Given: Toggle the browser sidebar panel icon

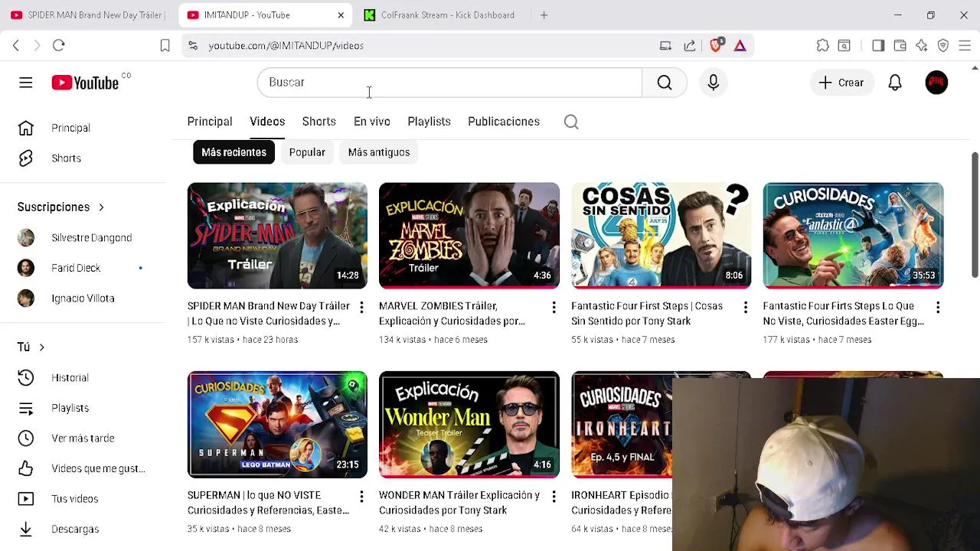Looking at the screenshot, I should [878, 46].
